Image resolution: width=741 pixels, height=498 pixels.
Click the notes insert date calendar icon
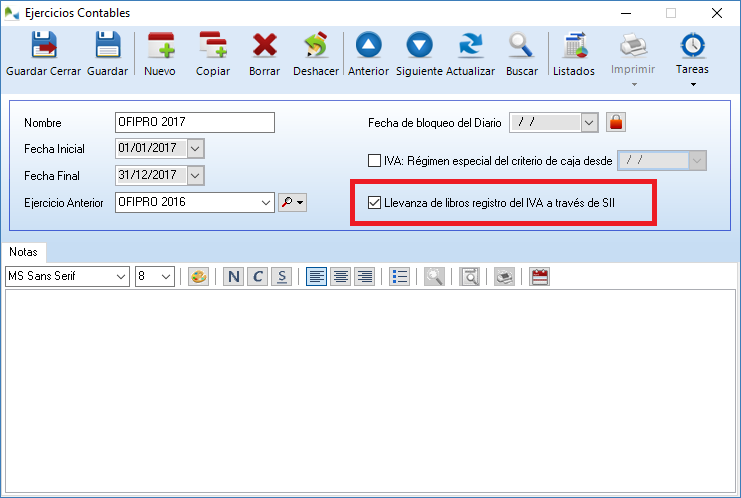(539, 276)
